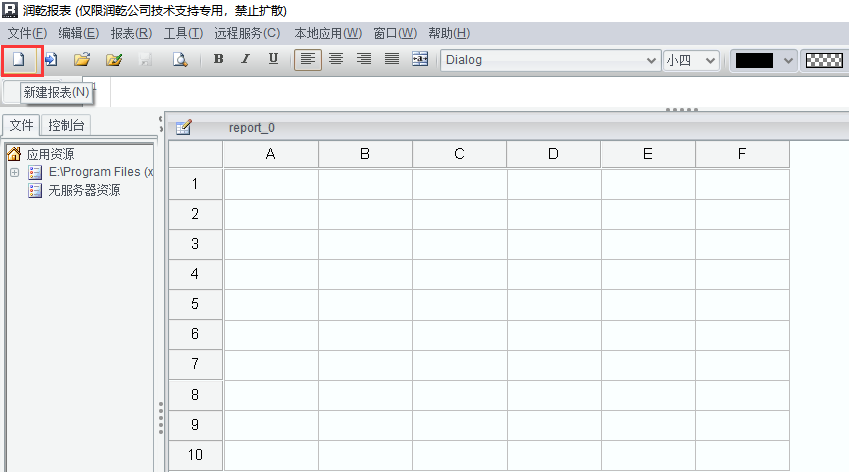Open the 报表(R) menu
This screenshot has width=849, height=472.
point(130,34)
